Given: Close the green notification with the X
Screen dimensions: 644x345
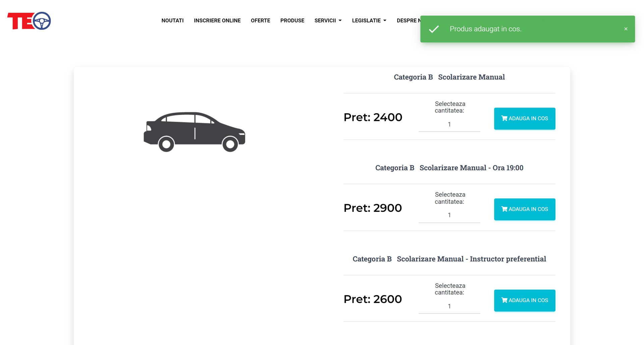Looking at the screenshot, I should (x=626, y=29).
